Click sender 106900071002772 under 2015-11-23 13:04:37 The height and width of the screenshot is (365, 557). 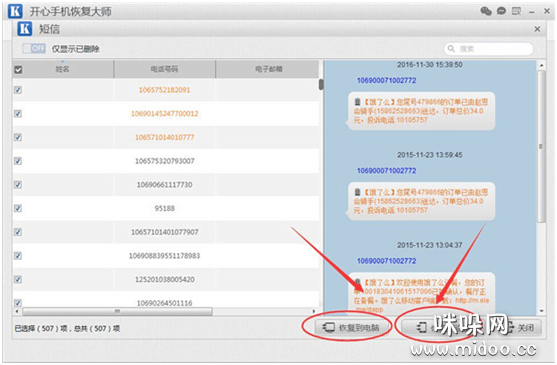386,261
